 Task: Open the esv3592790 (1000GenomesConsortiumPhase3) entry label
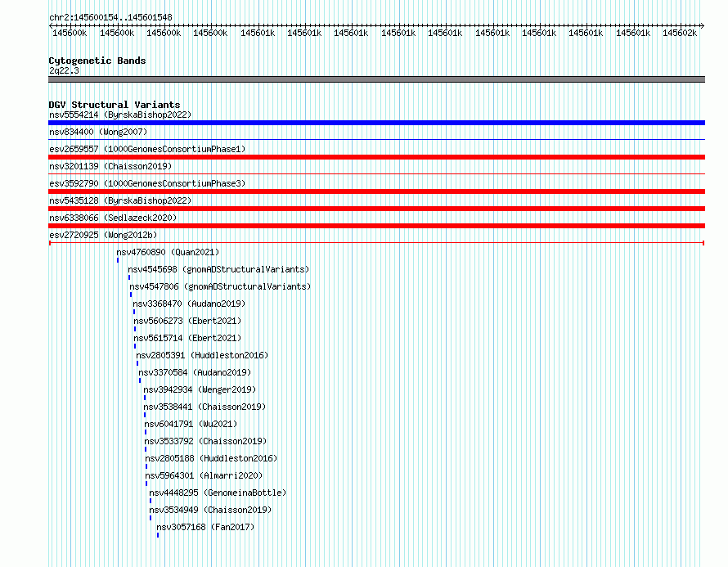pyautogui.click(x=147, y=183)
